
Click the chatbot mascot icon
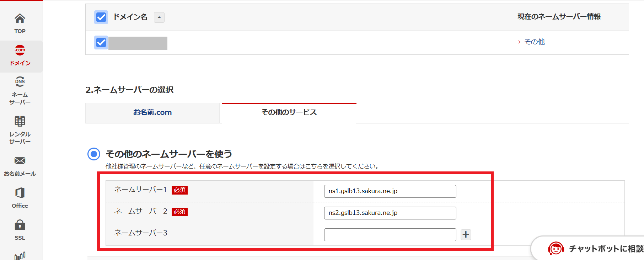click(556, 248)
